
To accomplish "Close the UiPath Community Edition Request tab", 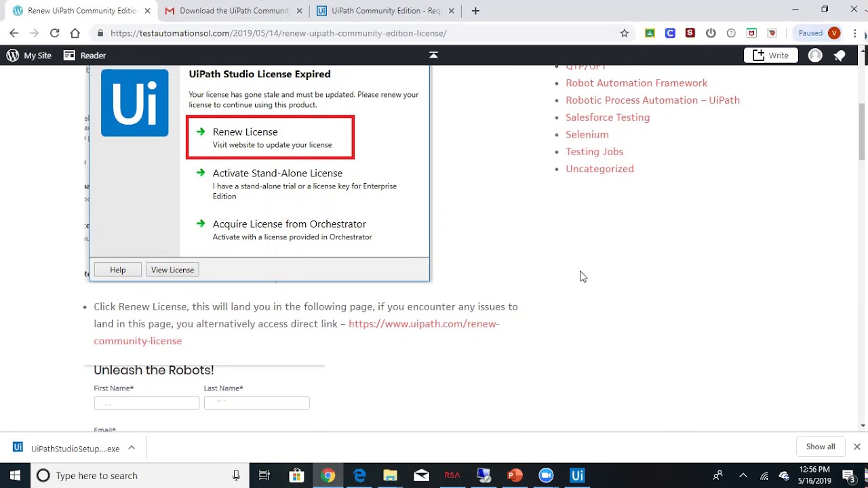I will click(451, 11).
